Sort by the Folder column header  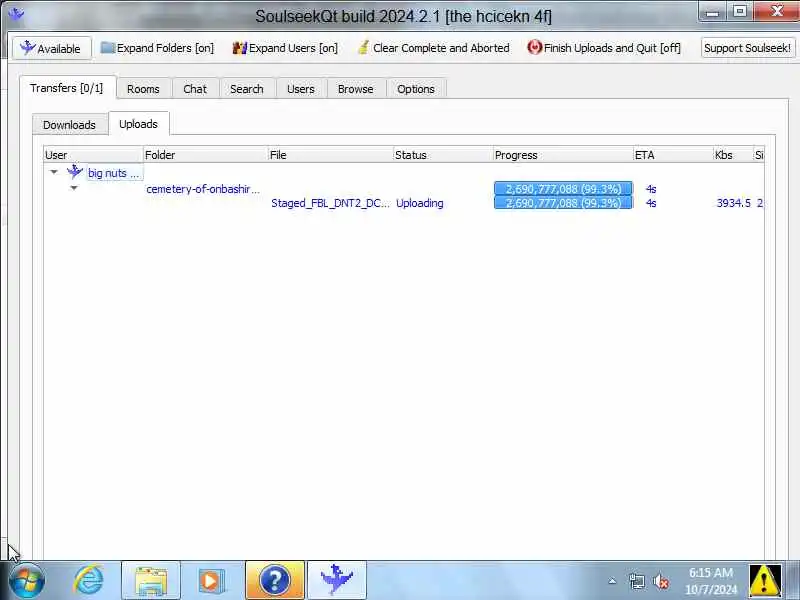206,155
